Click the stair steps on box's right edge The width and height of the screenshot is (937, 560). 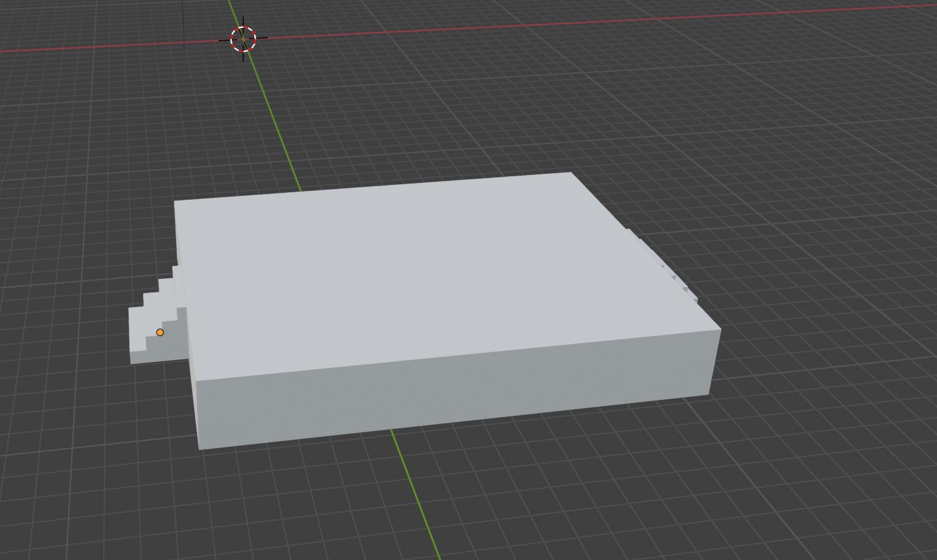[664, 266]
